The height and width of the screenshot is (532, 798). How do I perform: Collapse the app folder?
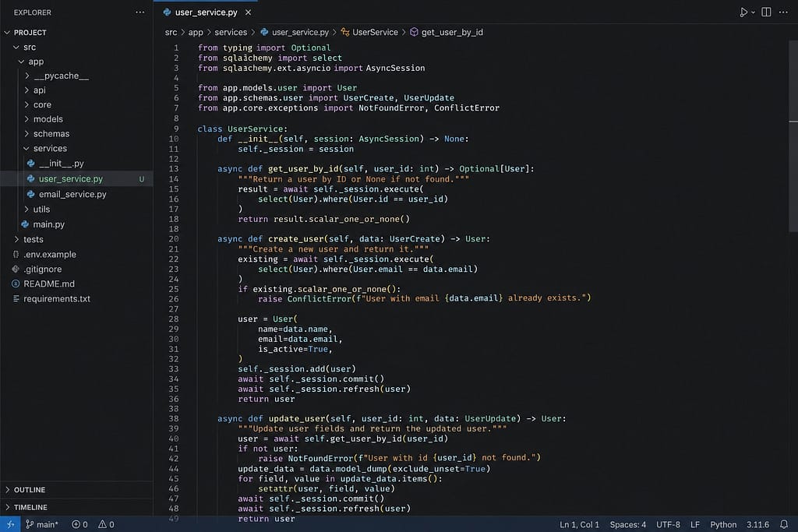click(x=21, y=62)
